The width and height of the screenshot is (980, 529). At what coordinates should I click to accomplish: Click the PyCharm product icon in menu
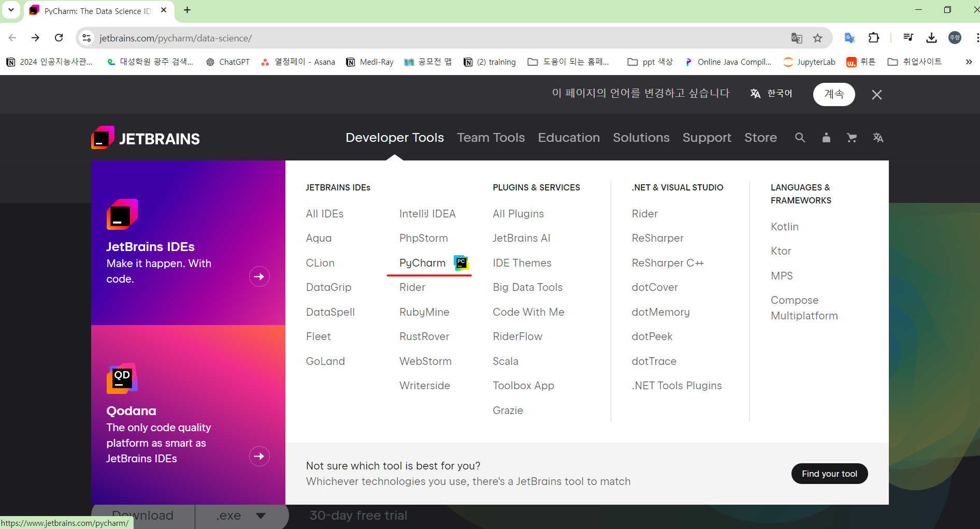tap(462, 263)
